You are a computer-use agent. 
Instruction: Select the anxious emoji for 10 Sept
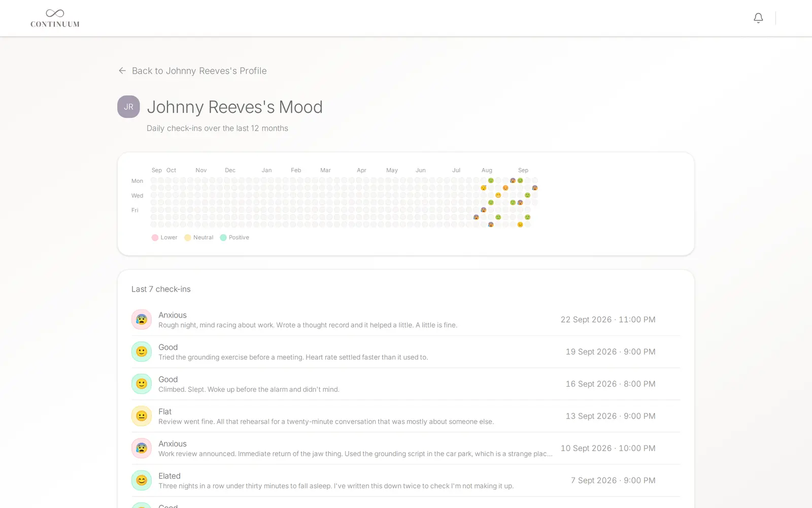pyautogui.click(x=142, y=448)
